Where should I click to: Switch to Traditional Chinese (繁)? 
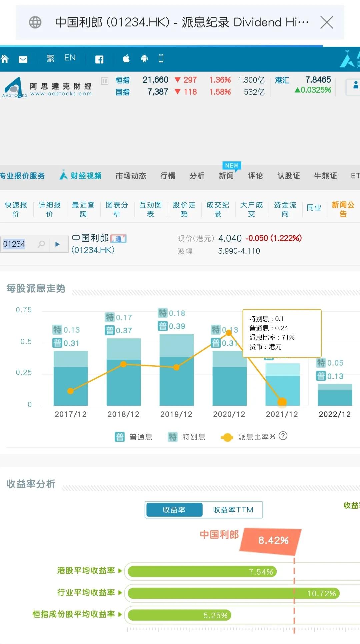50,58
